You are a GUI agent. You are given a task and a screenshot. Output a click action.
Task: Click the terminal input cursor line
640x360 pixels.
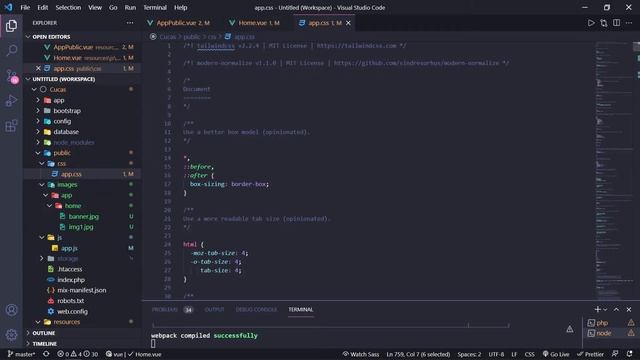tap(153, 344)
